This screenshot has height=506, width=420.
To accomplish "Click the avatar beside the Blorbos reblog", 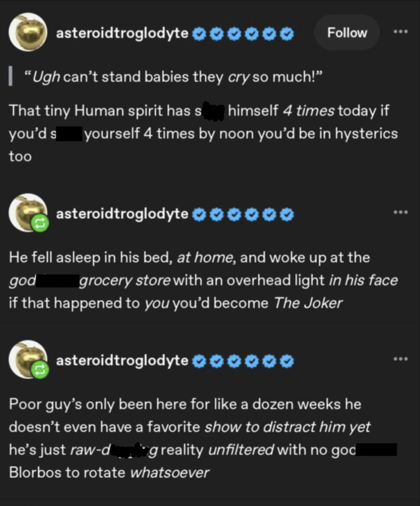I will 26,359.
